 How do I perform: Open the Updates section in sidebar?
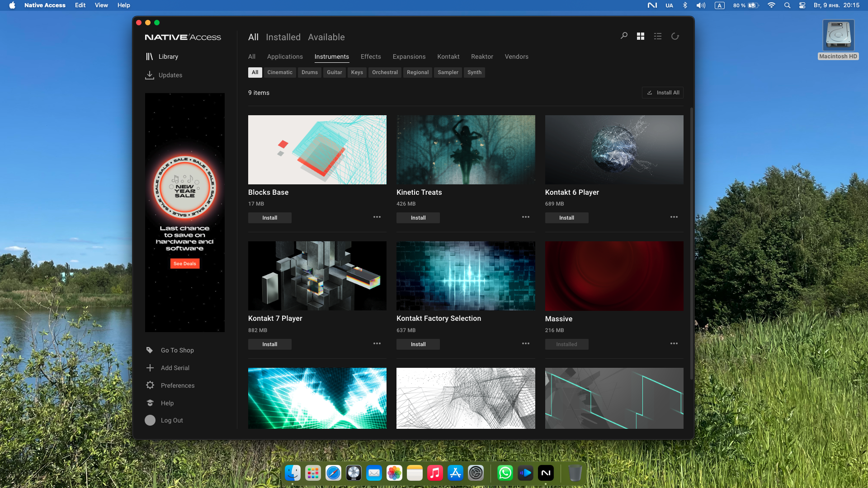pos(164,75)
